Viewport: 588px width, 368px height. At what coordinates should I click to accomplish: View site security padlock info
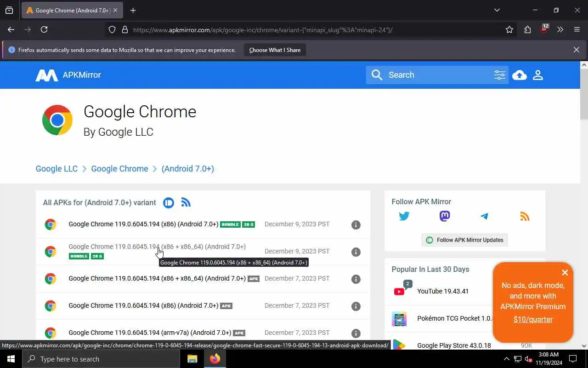tap(124, 29)
